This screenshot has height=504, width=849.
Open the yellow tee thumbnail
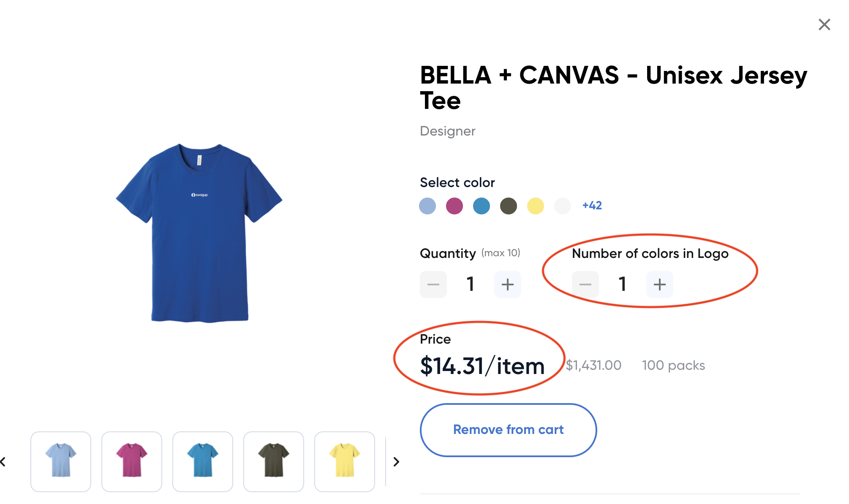(x=345, y=461)
